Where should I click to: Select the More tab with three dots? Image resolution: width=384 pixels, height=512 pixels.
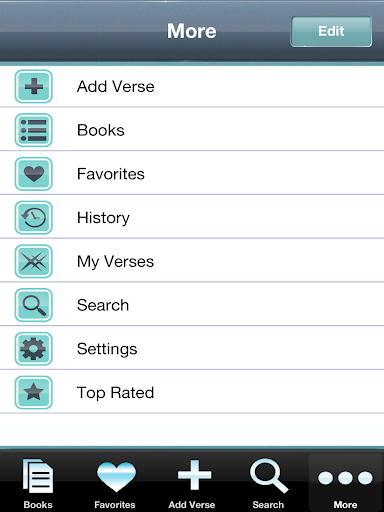point(345,483)
